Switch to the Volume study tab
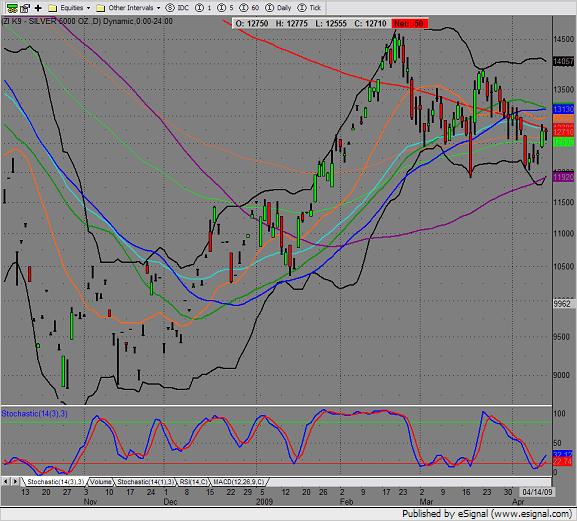The height and width of the screenshot is (521, 577). pyautogui.click(x=101, y=482)
